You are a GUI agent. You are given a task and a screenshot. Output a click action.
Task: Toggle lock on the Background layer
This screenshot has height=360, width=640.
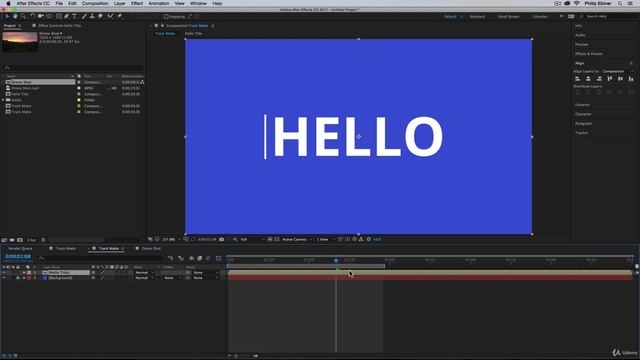point(18,278)
